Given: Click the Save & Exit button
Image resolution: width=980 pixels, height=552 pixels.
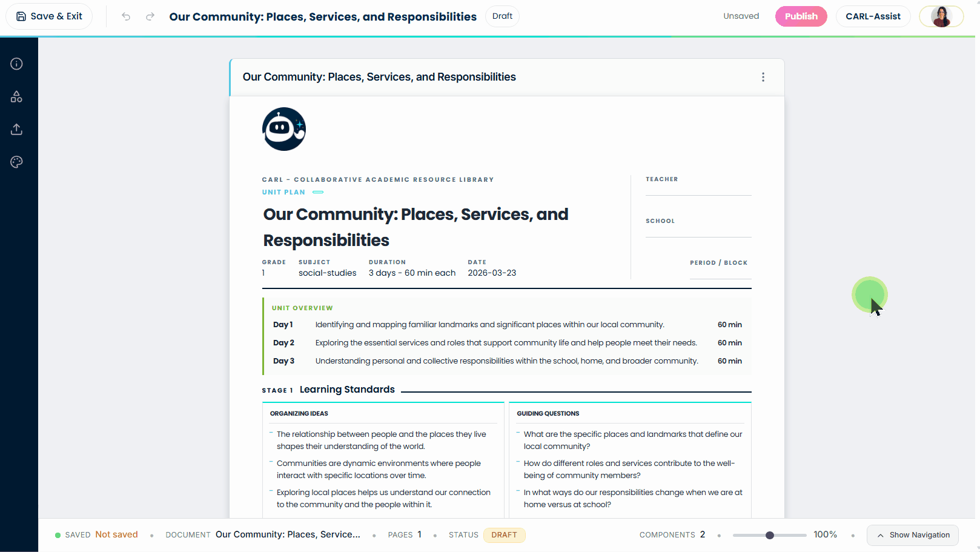Looking at the screenshot, I should pos(48,16).
